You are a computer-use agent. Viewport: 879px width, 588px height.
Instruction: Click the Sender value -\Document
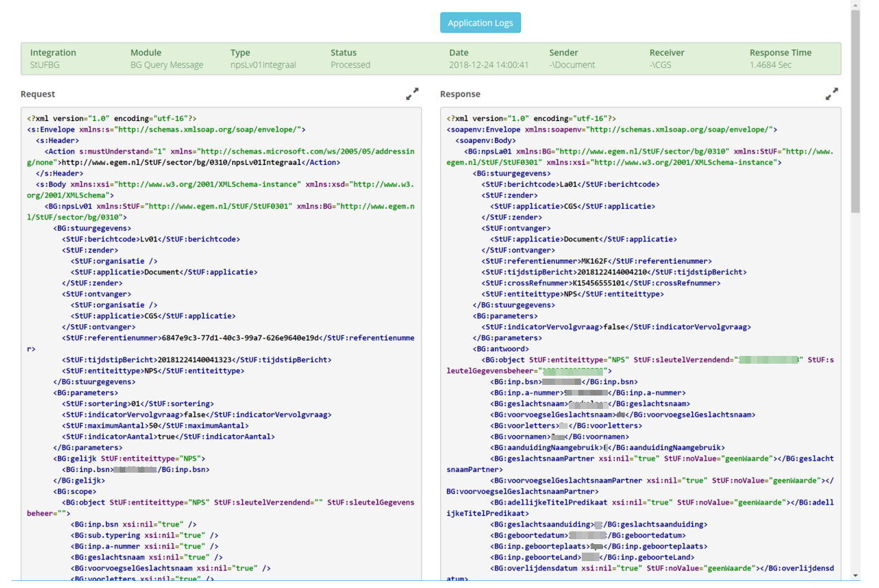click(572, 64)
